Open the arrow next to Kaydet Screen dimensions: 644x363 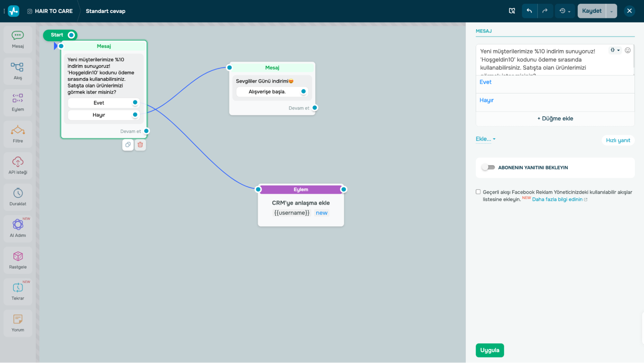pyautogui.click(x=611, y=11)
